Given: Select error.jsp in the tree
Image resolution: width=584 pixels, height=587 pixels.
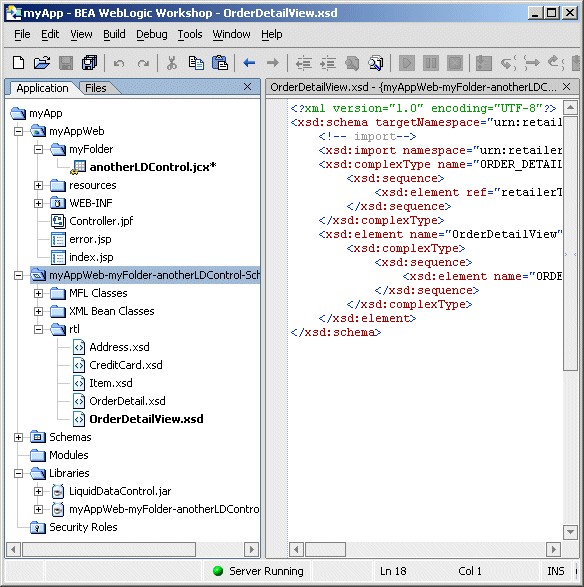Looking at the screenshot, I should [x=90, y=239].
